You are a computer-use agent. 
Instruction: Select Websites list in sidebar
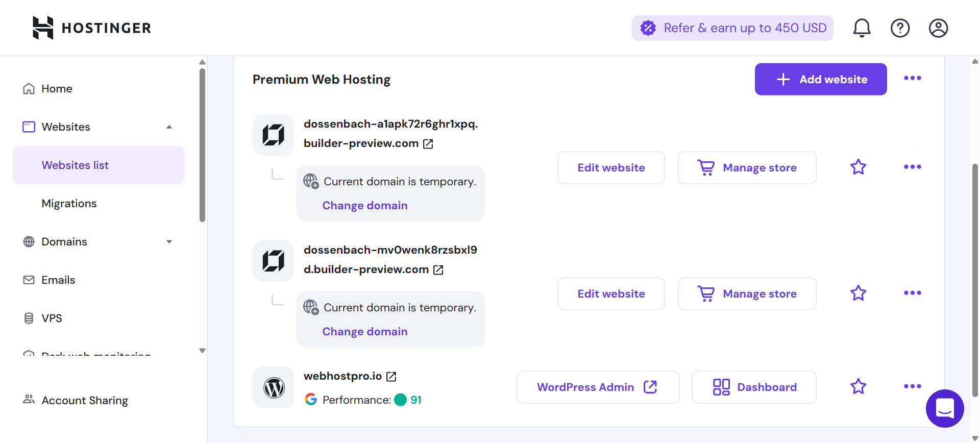pyautogui.click(x=99, y=165)
